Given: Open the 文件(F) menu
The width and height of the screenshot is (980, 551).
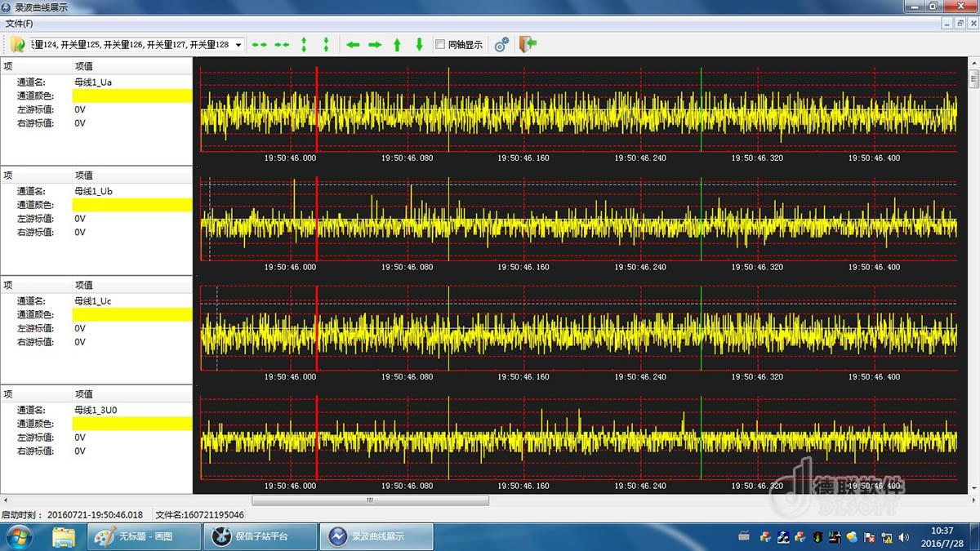Looking at the screenshot, I should click(19, 24).
